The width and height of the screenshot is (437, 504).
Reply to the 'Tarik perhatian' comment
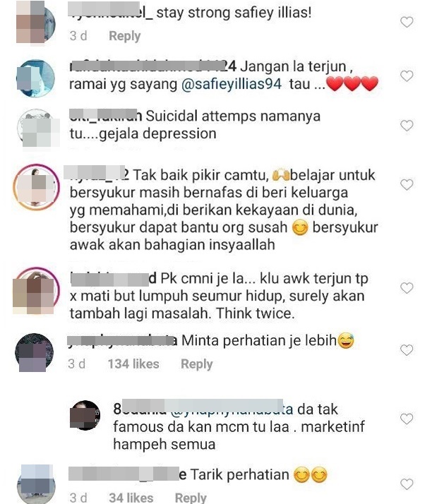pos(191,498)
